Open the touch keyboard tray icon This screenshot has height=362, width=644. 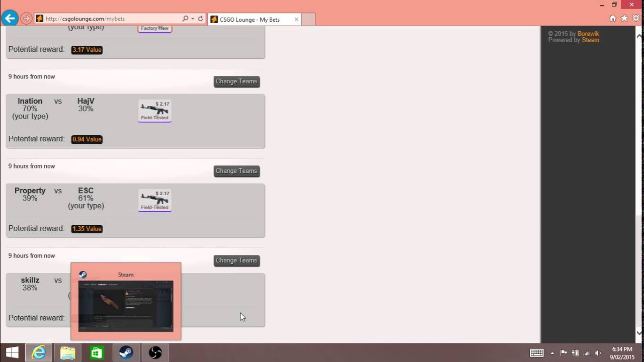[537, 353]
